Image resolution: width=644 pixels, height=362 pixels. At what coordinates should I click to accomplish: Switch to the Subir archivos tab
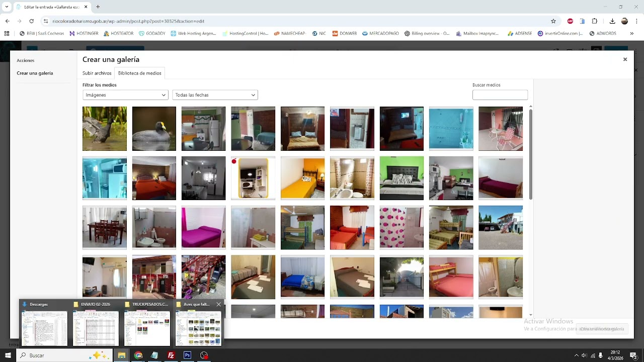click(x=97, y=73)
